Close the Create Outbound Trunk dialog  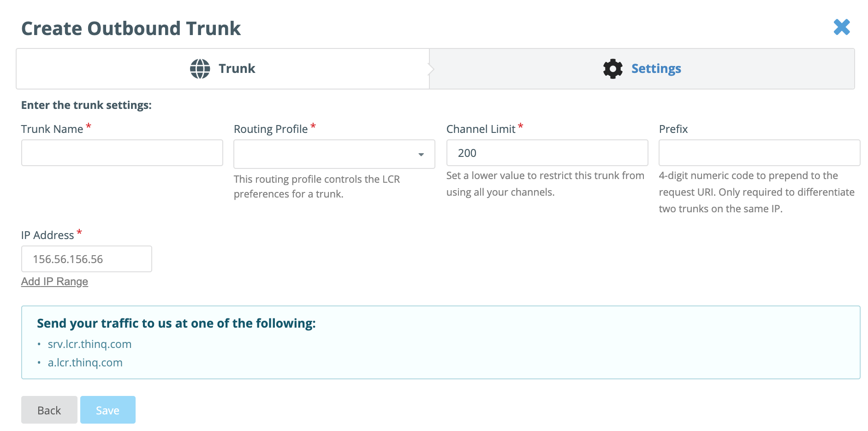pos(842,27)
